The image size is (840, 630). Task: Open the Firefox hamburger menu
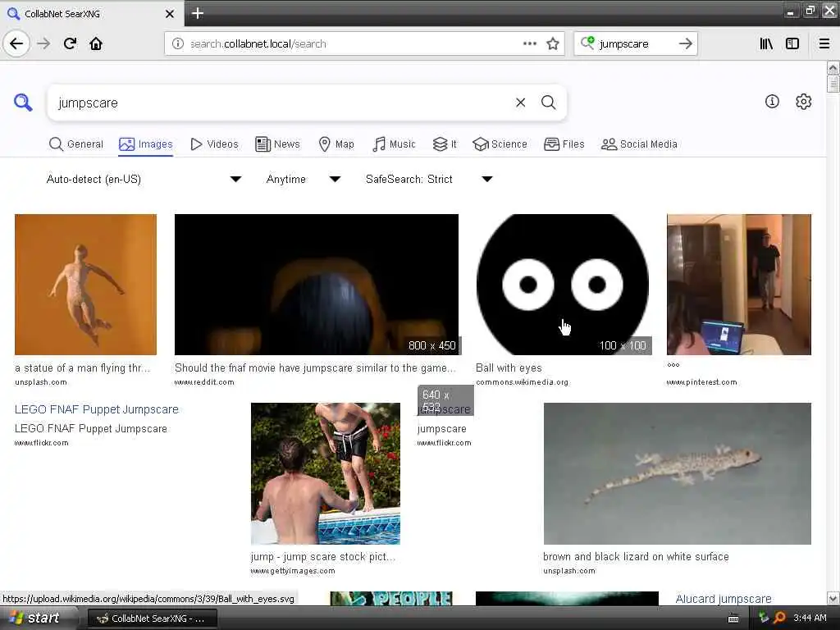[824, 43]
